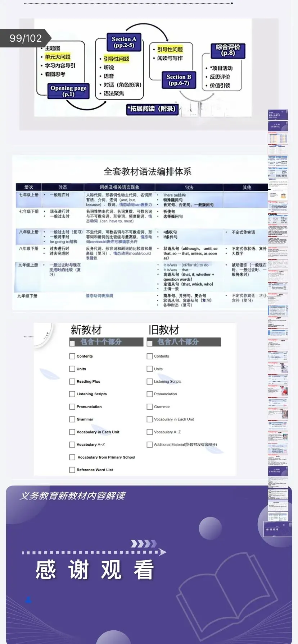
Task: Tap the small blue person icon
Action: (28, 599)
